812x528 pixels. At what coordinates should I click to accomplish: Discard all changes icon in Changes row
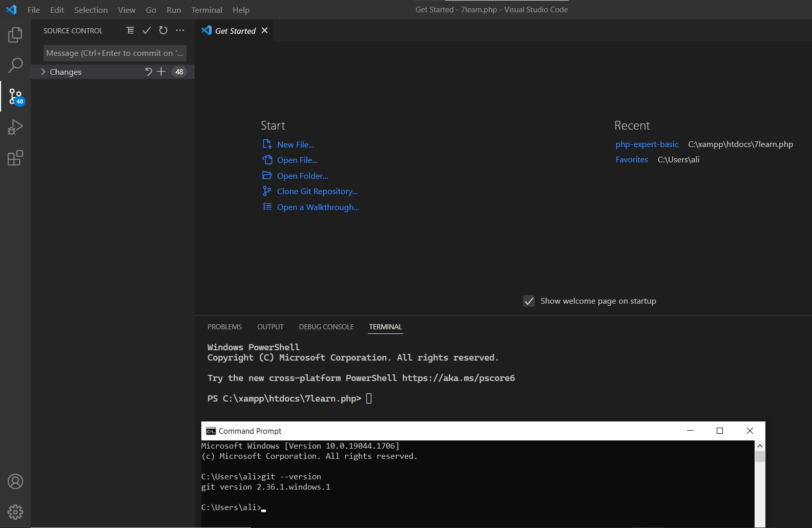(x=149, y=72)
